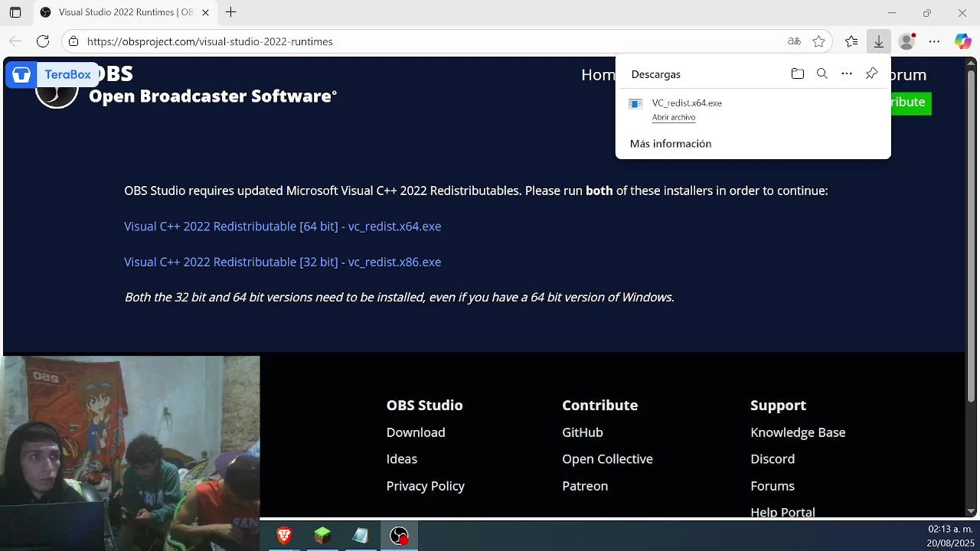
Task: Toggle the downloads toolbar button
Action: pos(879,41)
